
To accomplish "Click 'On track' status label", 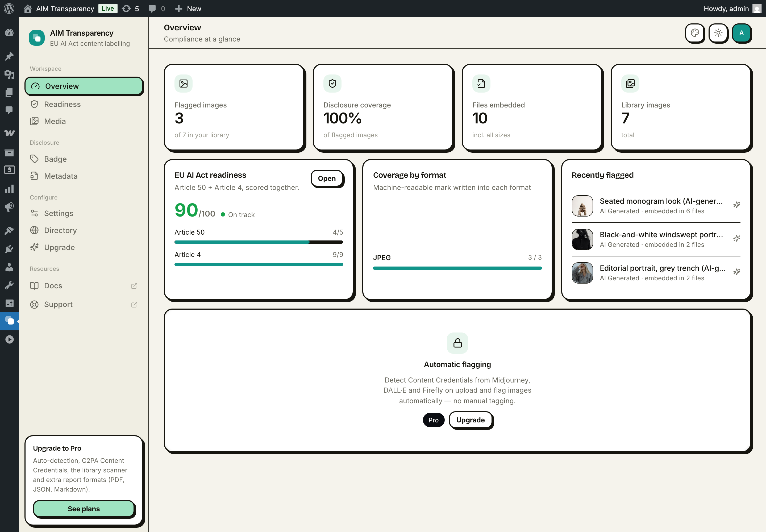I will [x=241, y=215].
